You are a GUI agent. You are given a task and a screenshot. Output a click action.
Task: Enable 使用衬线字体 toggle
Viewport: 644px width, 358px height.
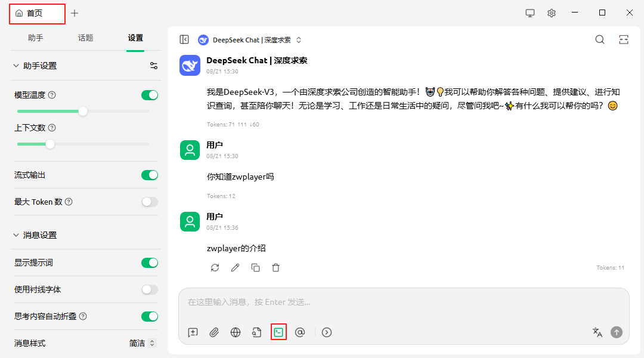150,290
